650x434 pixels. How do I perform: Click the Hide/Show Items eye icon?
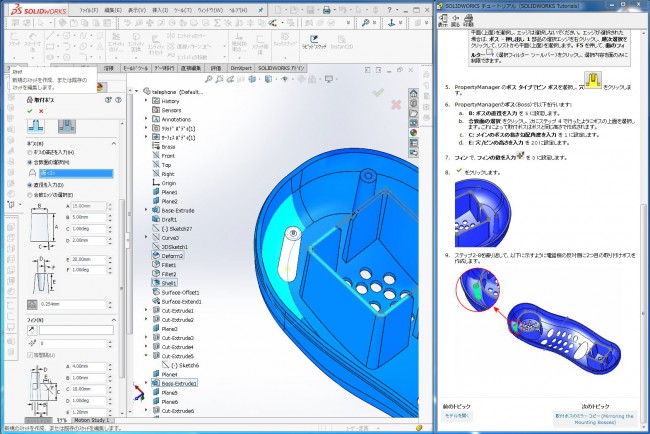(x=285, y=79)
